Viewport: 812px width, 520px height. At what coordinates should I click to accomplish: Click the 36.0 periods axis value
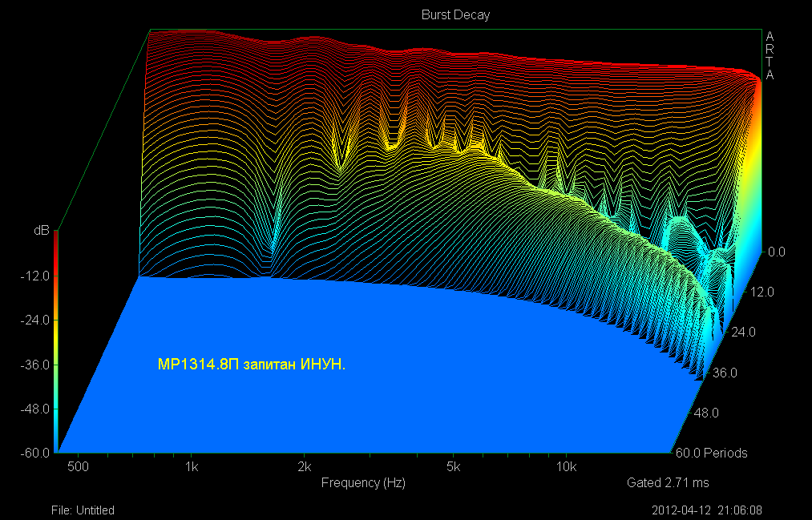tap(725, 373)
